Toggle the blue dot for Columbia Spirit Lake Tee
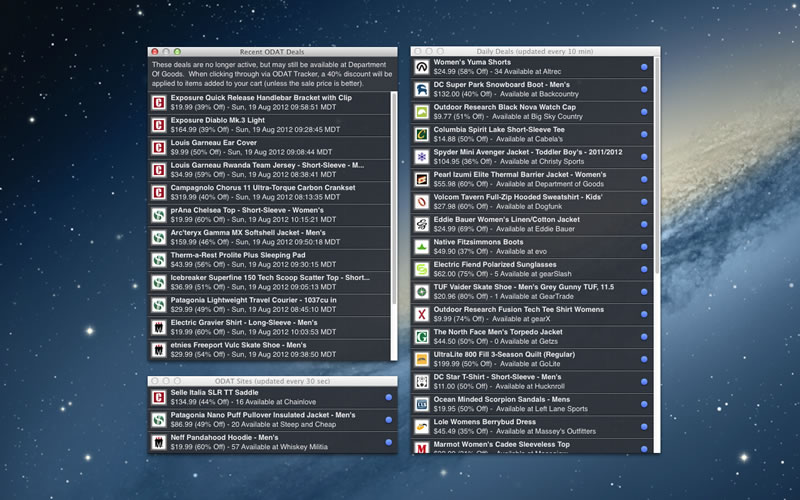 [644, 134]
